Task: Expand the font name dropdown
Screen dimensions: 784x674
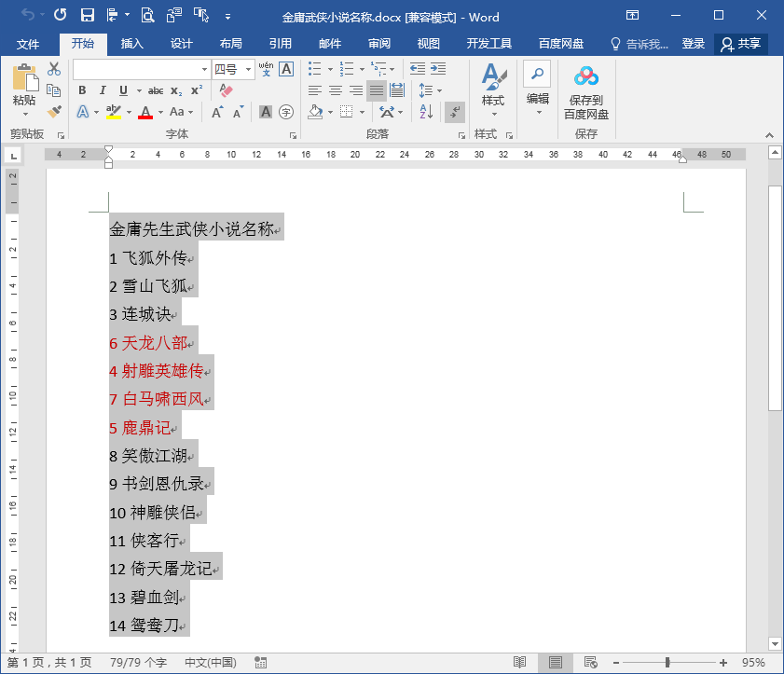Action: (x=204, y=69)
